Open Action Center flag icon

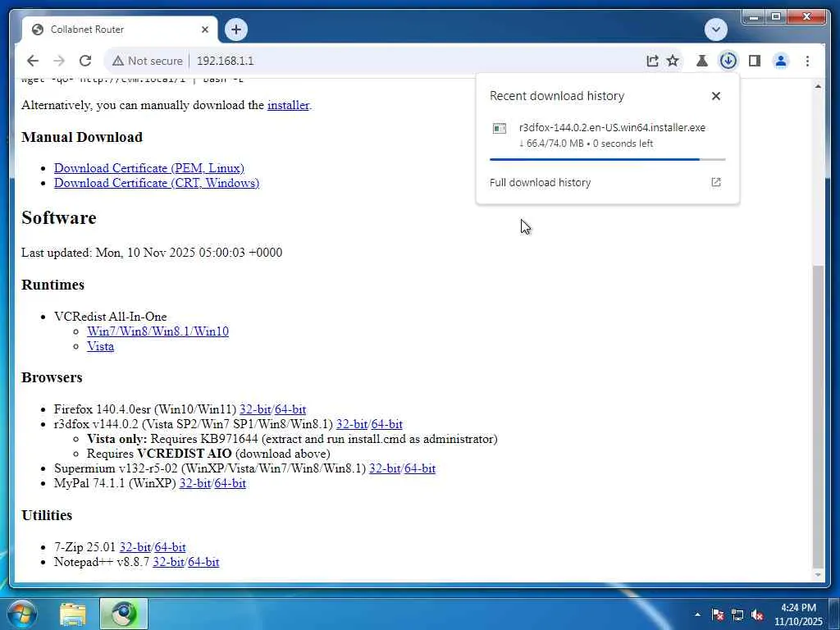pyautogui.click(x=717, y=615)
